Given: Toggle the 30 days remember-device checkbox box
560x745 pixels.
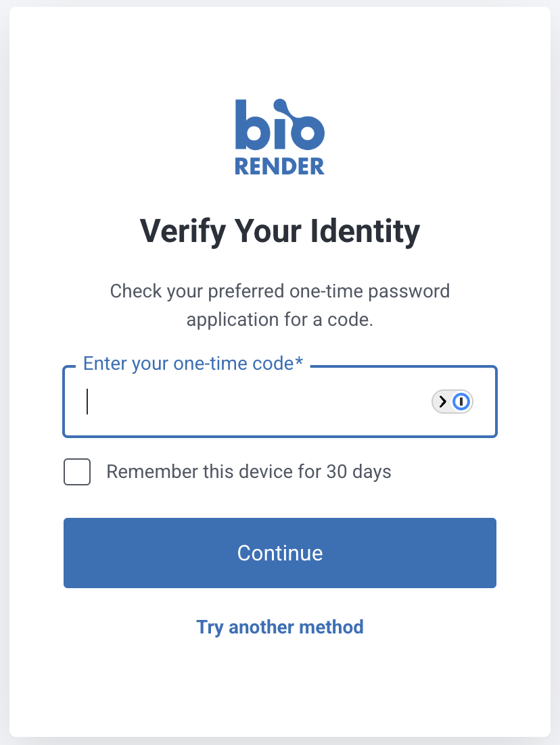Looking at the screenshot, I should 77,471.
